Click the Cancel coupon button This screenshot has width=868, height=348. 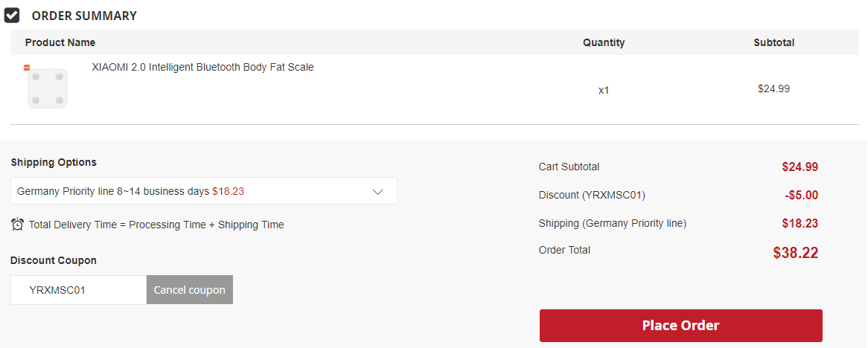click(189, 290)
